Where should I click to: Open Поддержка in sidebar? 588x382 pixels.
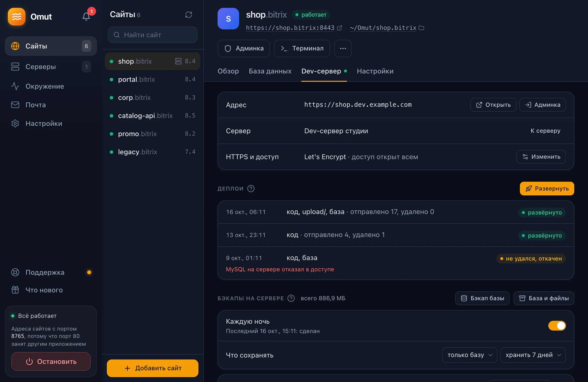click(x=51, y=272)
